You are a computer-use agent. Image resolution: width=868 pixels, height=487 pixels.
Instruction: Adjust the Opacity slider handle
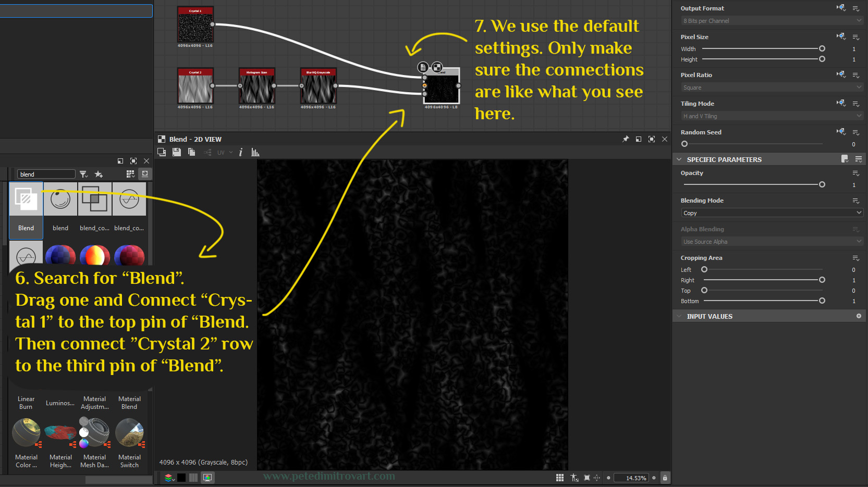[822, 184]
